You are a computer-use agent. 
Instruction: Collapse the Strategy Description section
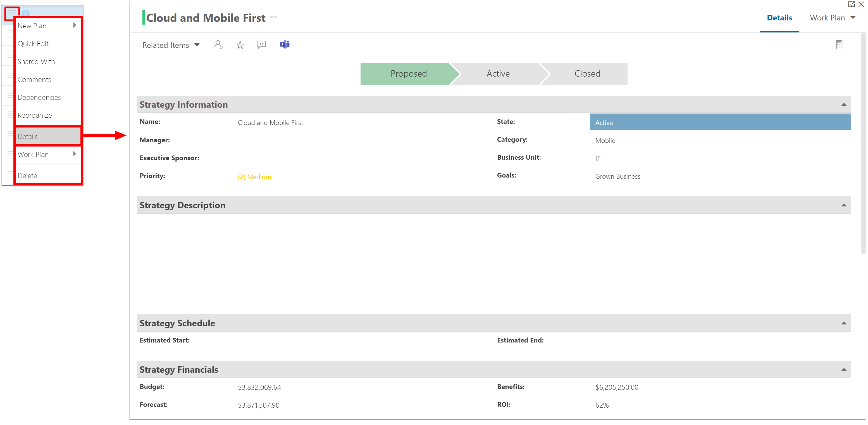843,205
